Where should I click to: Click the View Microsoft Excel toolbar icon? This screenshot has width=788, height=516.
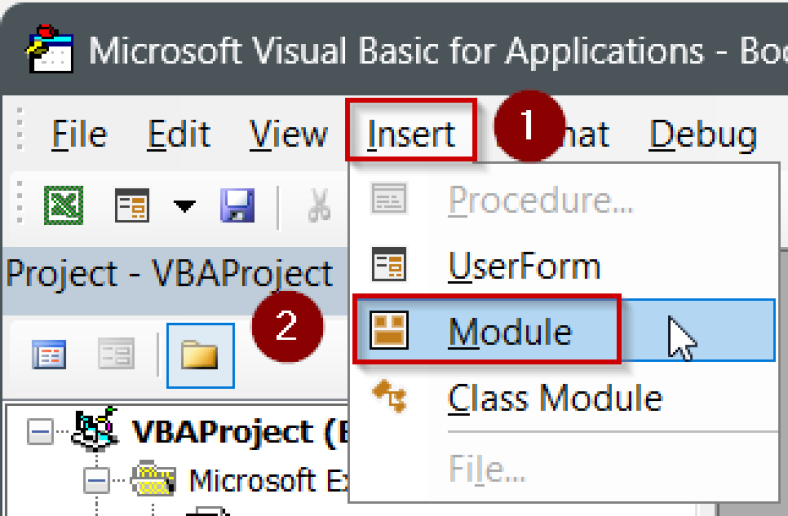(63, 206)
